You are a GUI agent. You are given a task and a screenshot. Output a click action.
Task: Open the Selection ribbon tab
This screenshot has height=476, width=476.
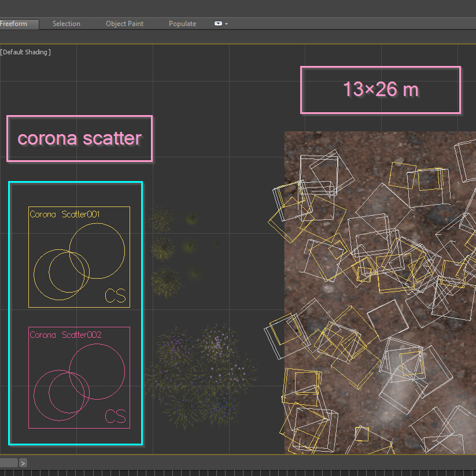point(66,24)
